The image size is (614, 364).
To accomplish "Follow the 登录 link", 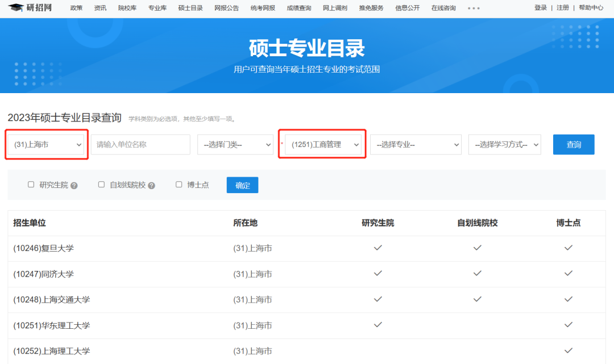I will coord(541,8).
